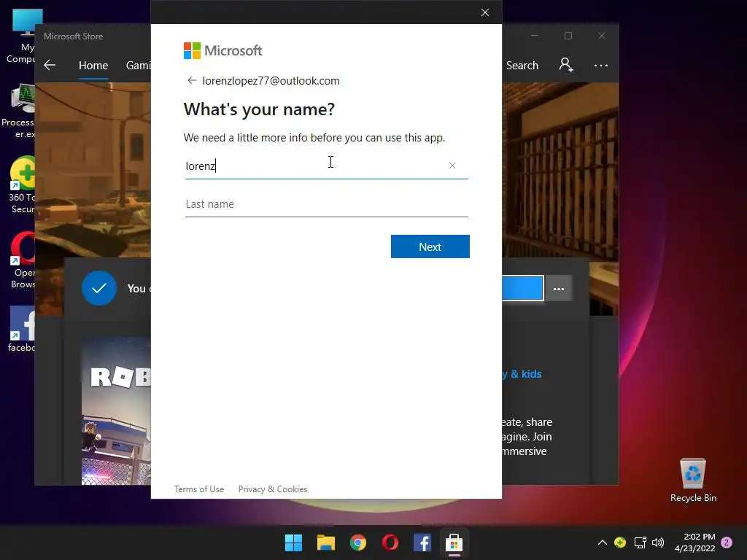Click the Microsoft Store taskbar icon

(x=454, y=542)
